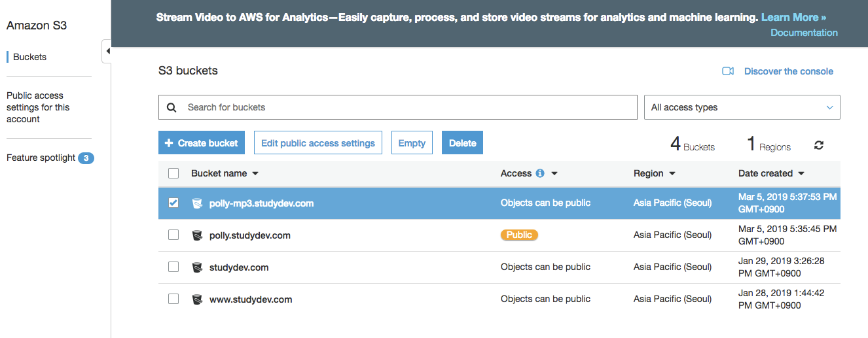Check the www.studydev.com bucket checkbox
The image size is (868, 338).
pyautogui.click(x=173, y=299)
